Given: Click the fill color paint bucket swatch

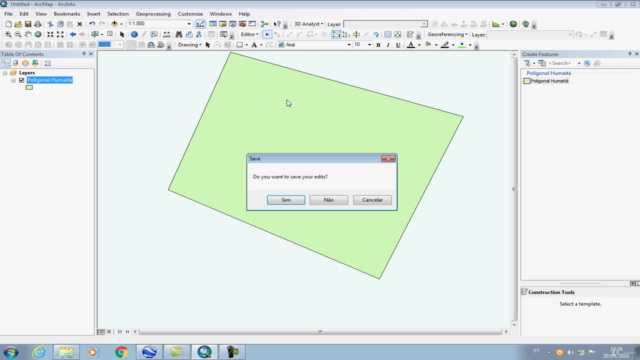Looking at the screenshot, I should coord(428,45).
